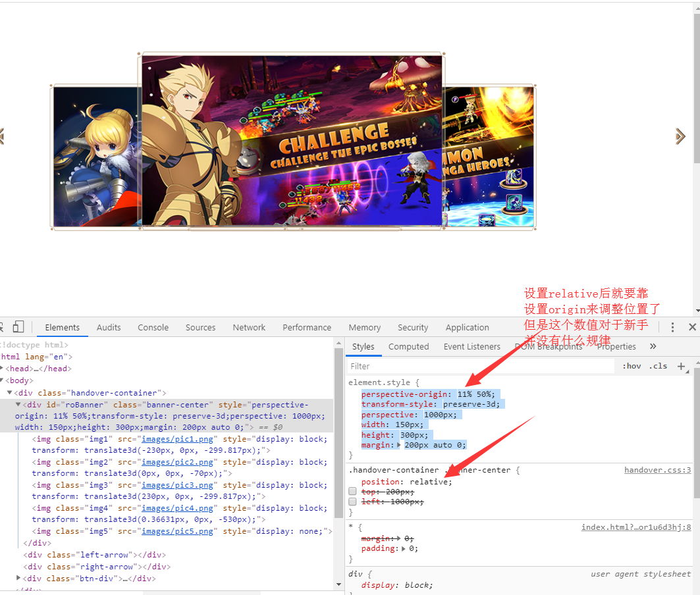Screen dimensions: 700x595
Task: Open the DevTools three-dot menu
Action: point(672,327)
